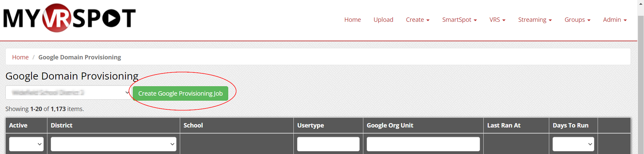Open the Active column filter dropdown
The image size is (644, 154).
[x=26, y=144]
